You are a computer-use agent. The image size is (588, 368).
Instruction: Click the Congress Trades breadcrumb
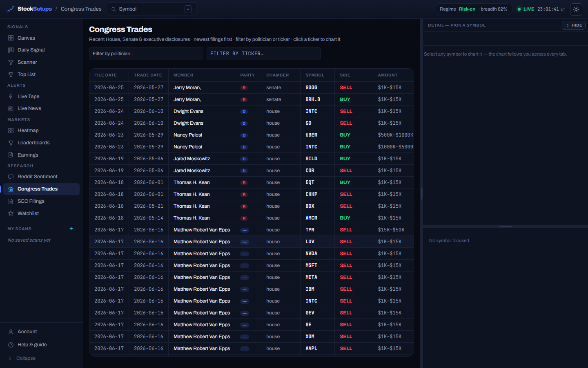pos(81,9)
